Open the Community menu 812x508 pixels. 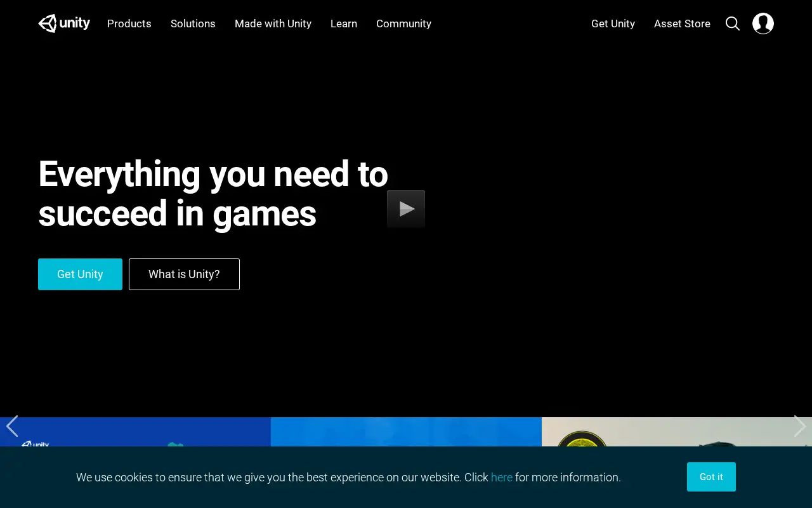tap(403, 23)
